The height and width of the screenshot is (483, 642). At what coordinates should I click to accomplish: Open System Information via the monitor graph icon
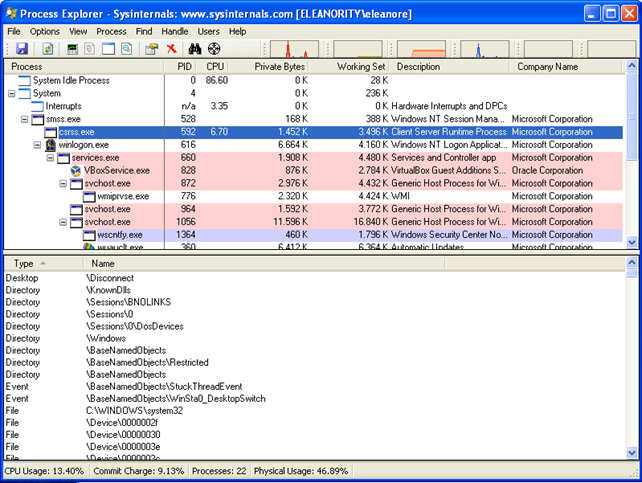click(72, 49)
